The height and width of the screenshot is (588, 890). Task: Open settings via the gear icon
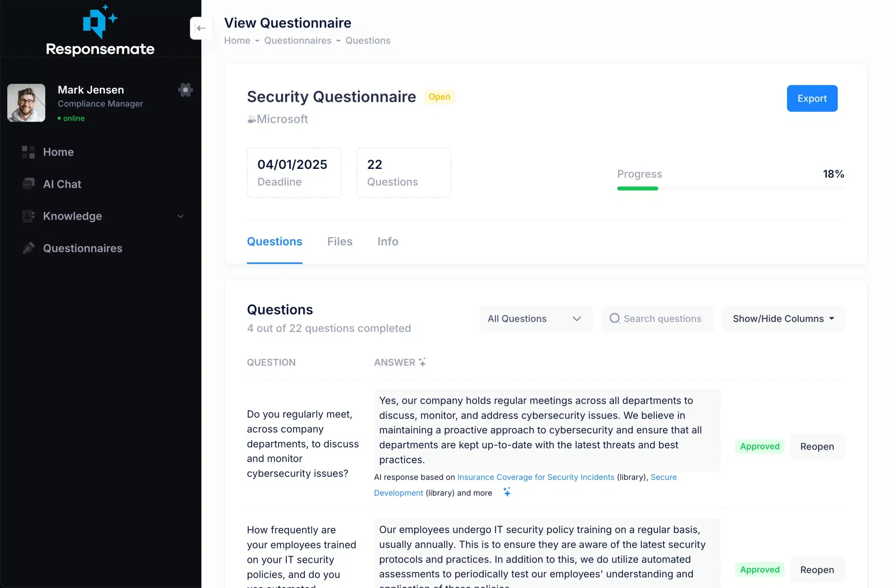coord(185,90)
